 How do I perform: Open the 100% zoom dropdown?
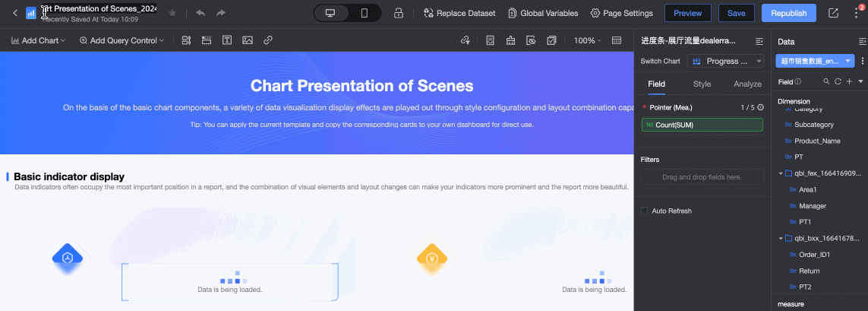[x=587, y=40]
